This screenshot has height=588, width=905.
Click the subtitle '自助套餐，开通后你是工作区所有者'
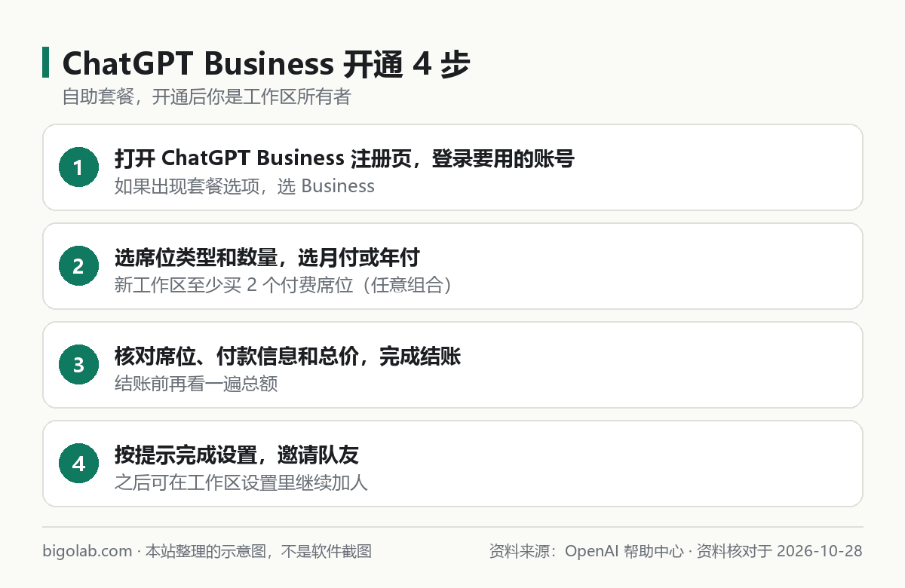(x=207, y=97)
